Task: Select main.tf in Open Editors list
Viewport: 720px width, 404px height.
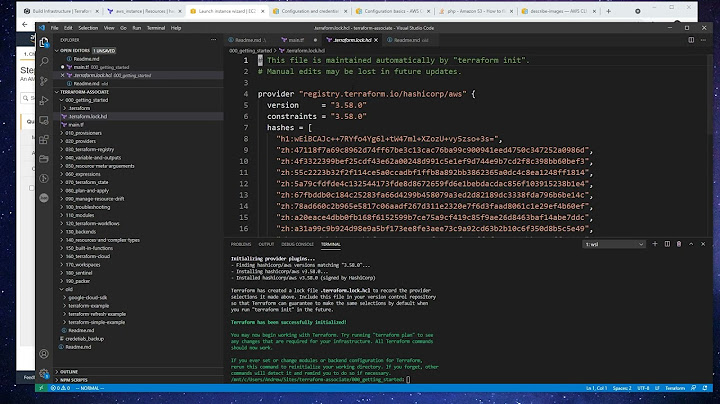Action: (81, 67)
